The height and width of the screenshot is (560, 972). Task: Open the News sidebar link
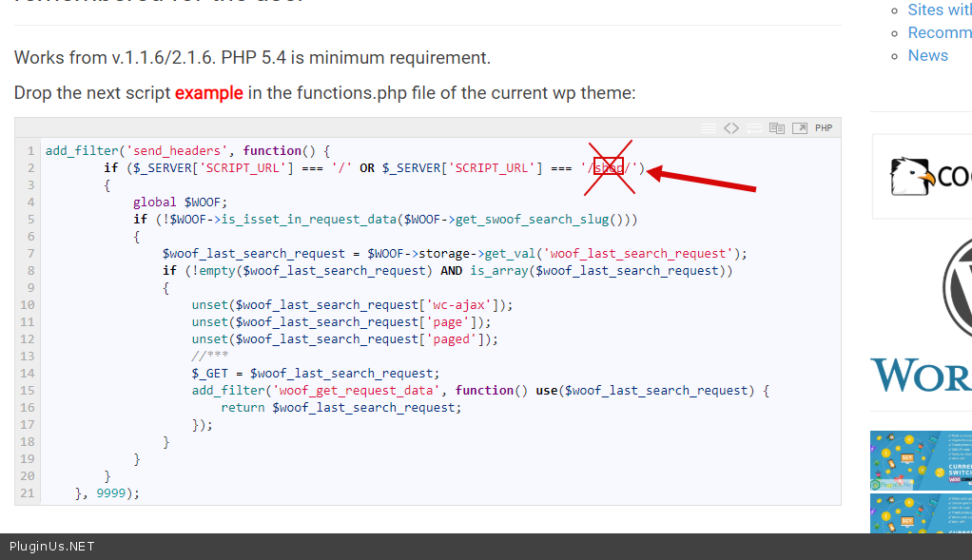tap(927, 55)
